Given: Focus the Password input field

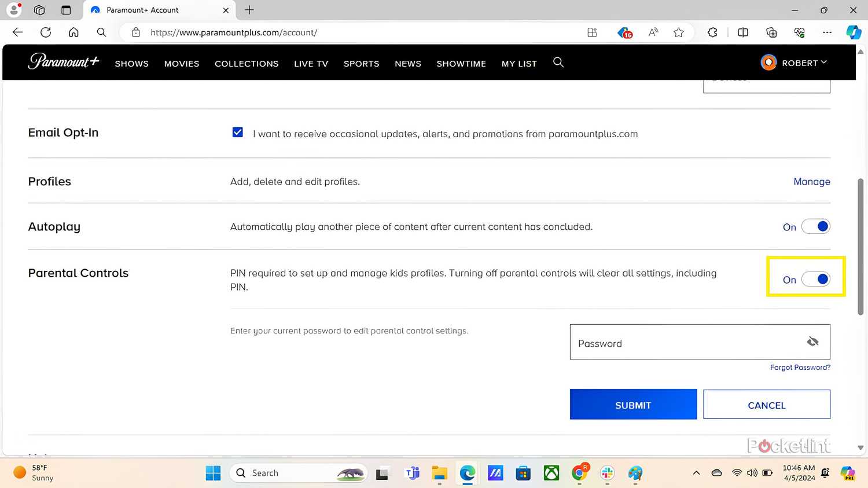Looking at the screenshot, I should 700,342.
